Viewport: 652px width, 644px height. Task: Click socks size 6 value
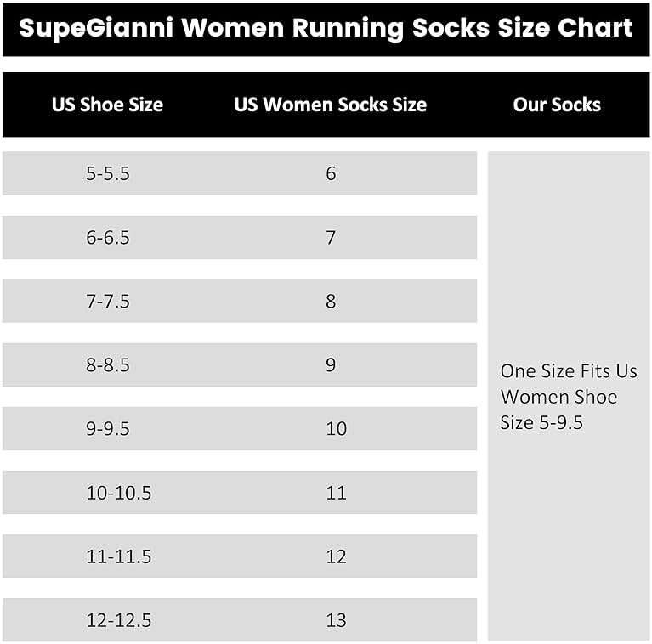pyautogui.click(x=331, y=173)
